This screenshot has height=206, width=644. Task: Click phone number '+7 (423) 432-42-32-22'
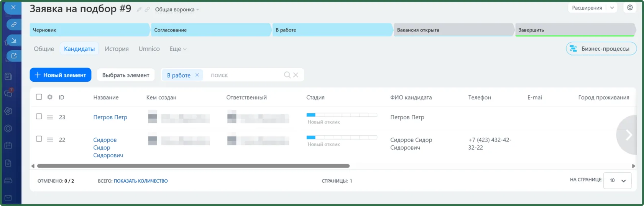click(x=490, y=143)
